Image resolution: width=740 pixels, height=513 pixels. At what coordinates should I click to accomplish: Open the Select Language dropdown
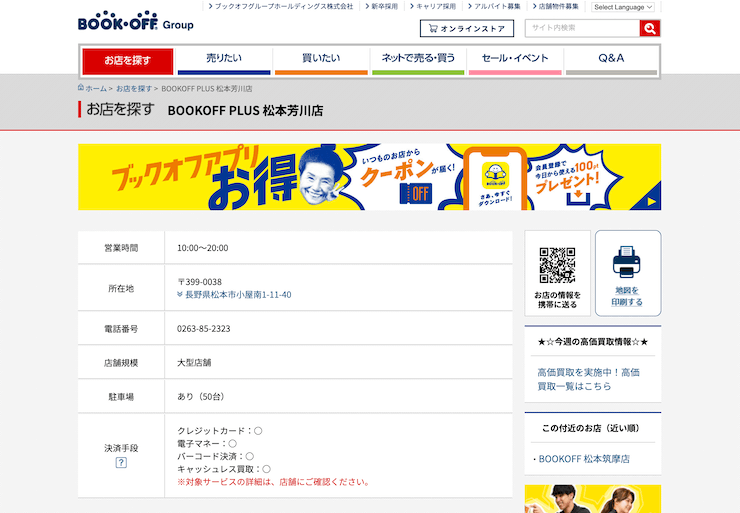pos(622,7)
